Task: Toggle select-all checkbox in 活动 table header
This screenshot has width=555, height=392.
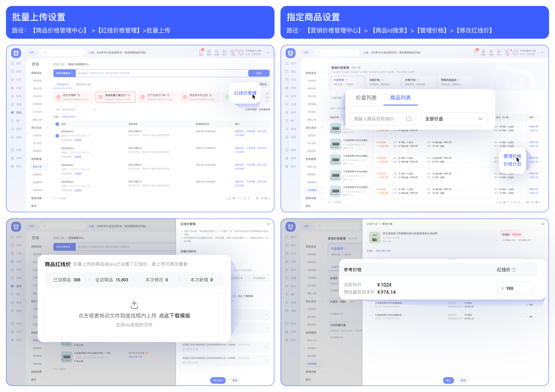Action: click(x=57, y=124)
